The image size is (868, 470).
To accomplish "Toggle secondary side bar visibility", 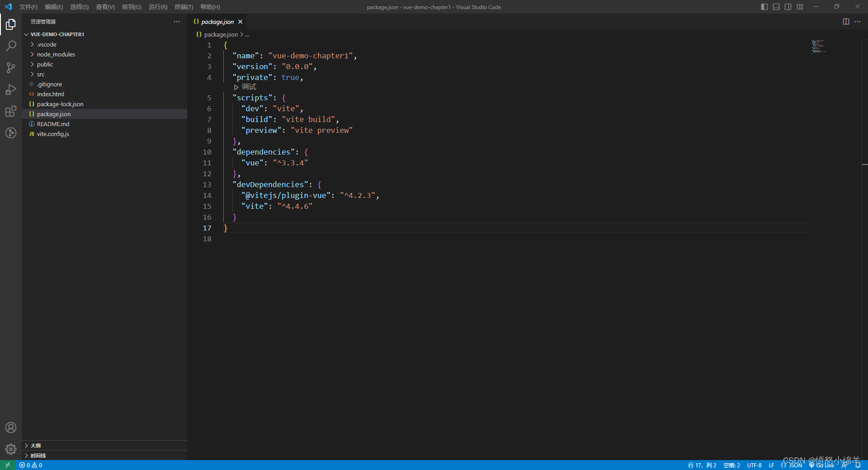I will pos(788,7).
